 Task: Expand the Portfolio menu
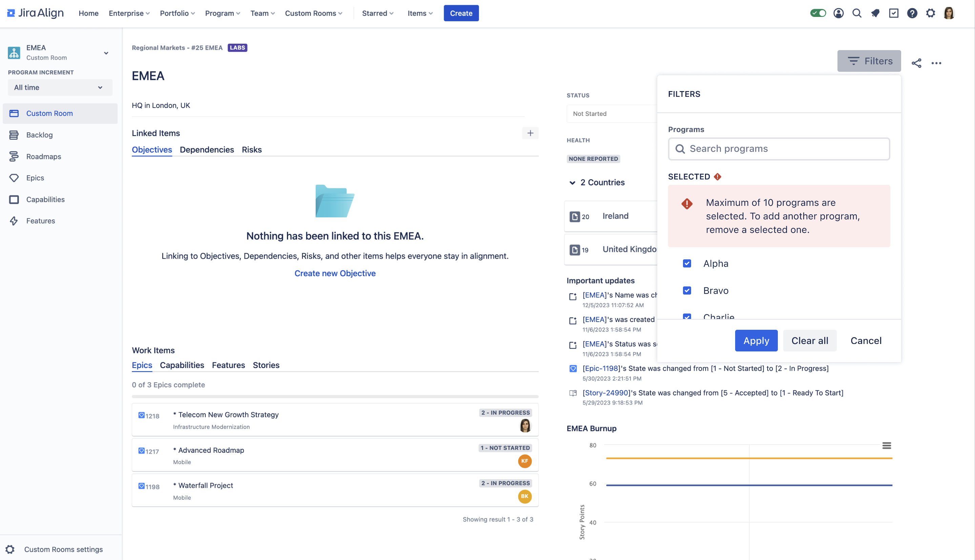click(x=178, y=13)
